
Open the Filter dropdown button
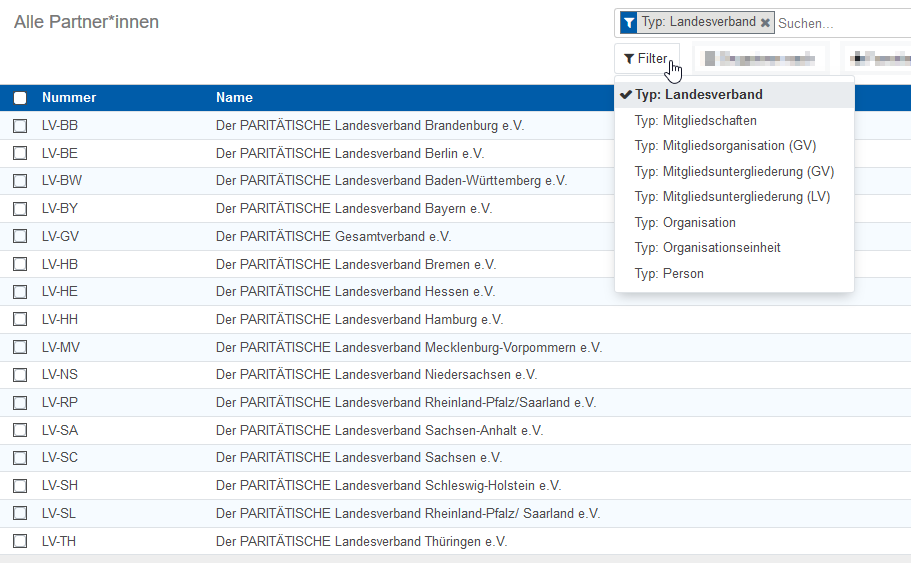[646, 59]
